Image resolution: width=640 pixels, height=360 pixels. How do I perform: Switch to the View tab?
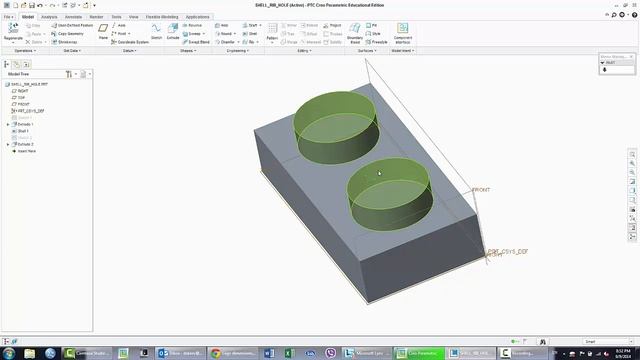coord(133,17)
